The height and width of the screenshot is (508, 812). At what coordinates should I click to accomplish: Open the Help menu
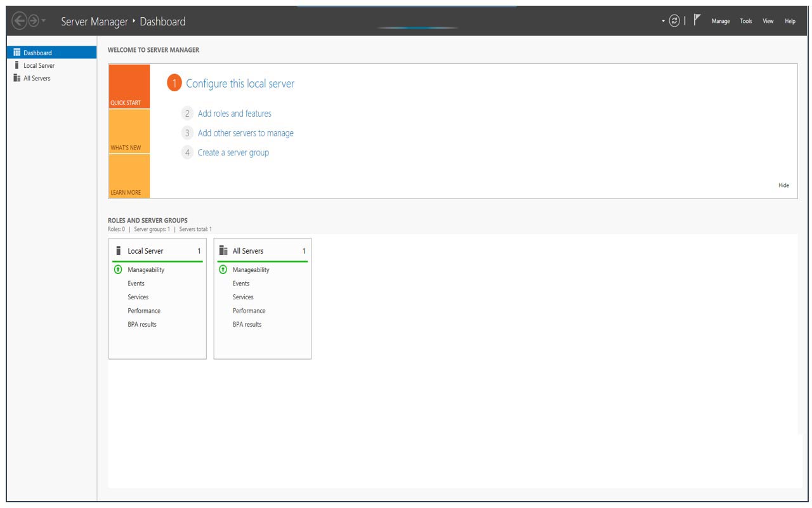tap(790, 22)
